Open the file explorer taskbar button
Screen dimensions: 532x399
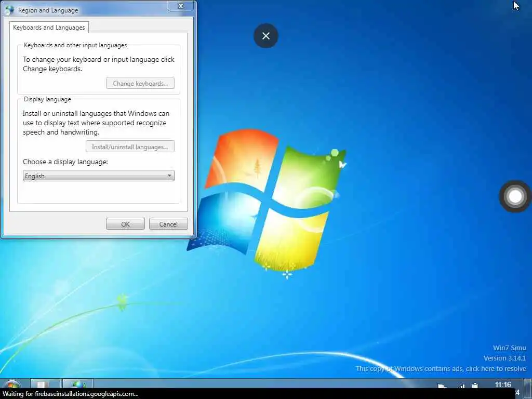(x=46, y=384)
